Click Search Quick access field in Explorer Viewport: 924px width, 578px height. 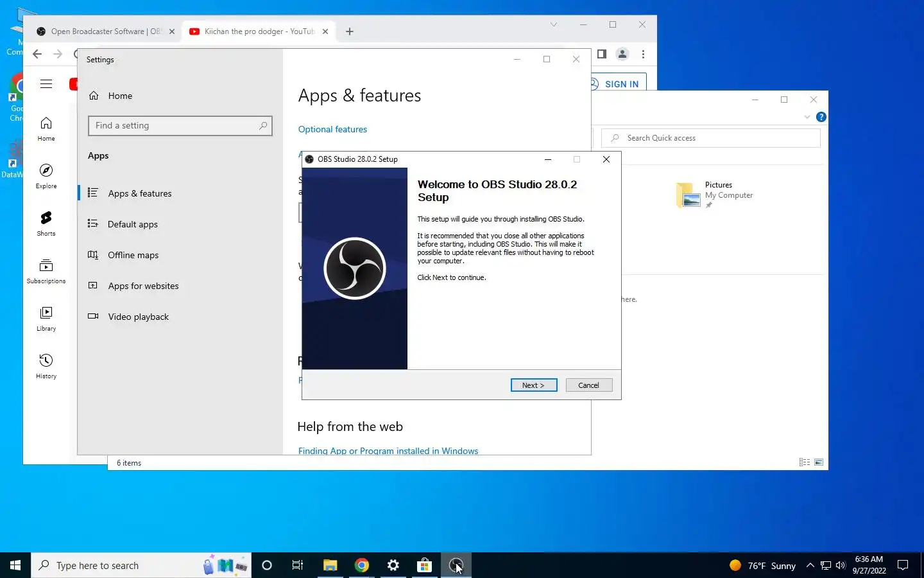click(x=711, y=138)
